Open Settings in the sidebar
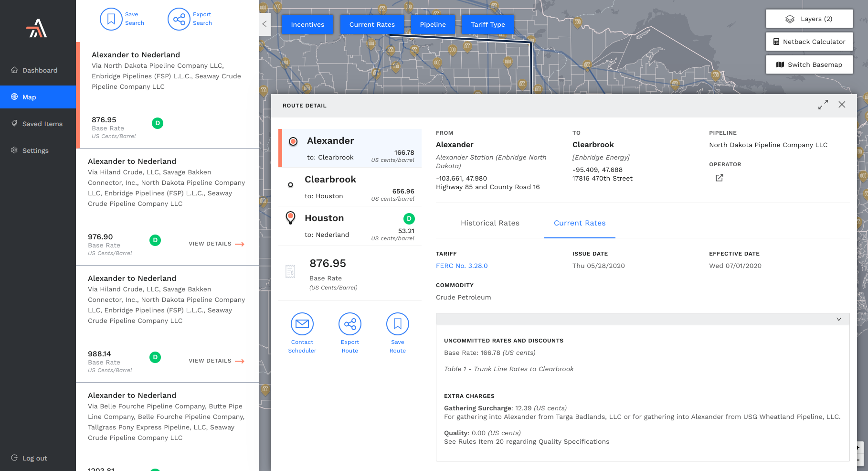This screenshot has width=868, height=471. click(38, 150)
